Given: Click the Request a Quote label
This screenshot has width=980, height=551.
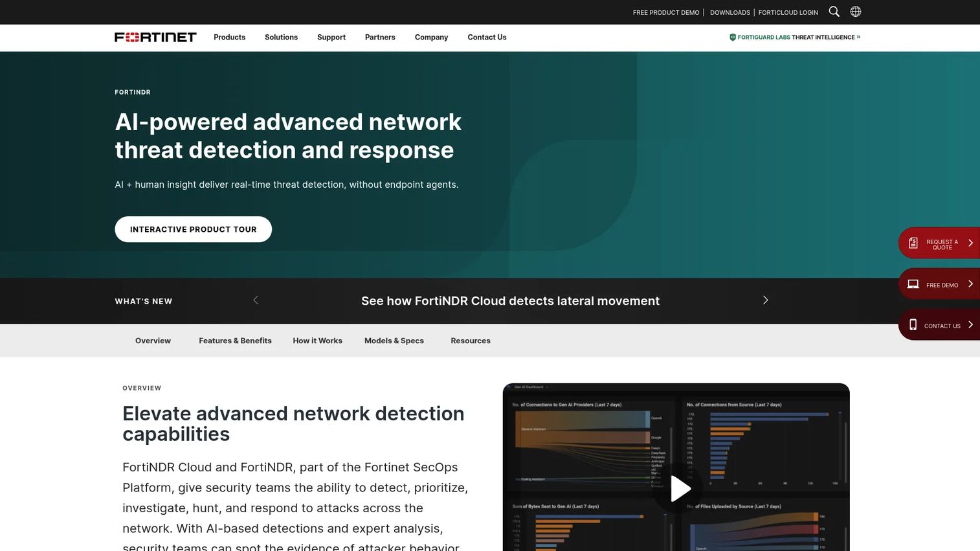Looking at the screenshot, I should 942,245.
